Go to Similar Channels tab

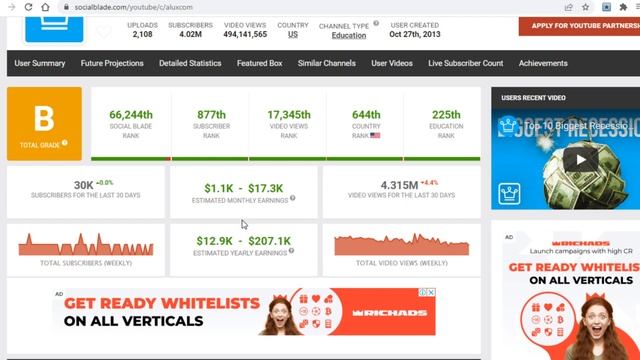click(x=327, y=63)
